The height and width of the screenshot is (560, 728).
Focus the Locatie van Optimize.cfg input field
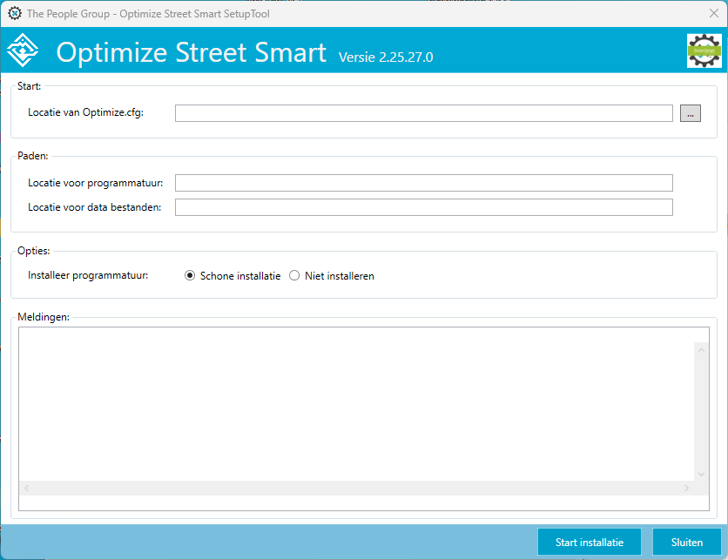(x=423, y=113)
